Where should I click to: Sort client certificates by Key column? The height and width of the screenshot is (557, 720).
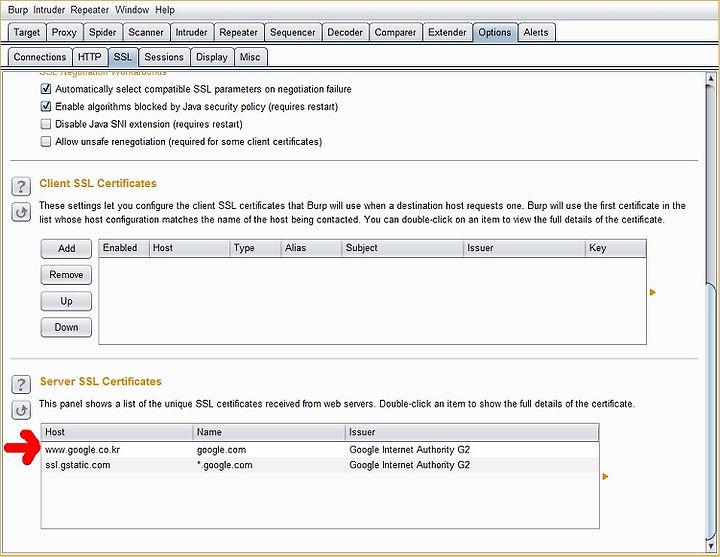coord(616,248)
